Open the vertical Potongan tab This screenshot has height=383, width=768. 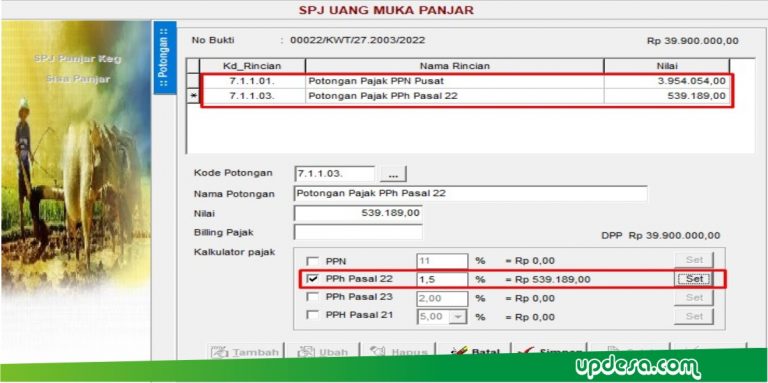click(x=165, y=57)
